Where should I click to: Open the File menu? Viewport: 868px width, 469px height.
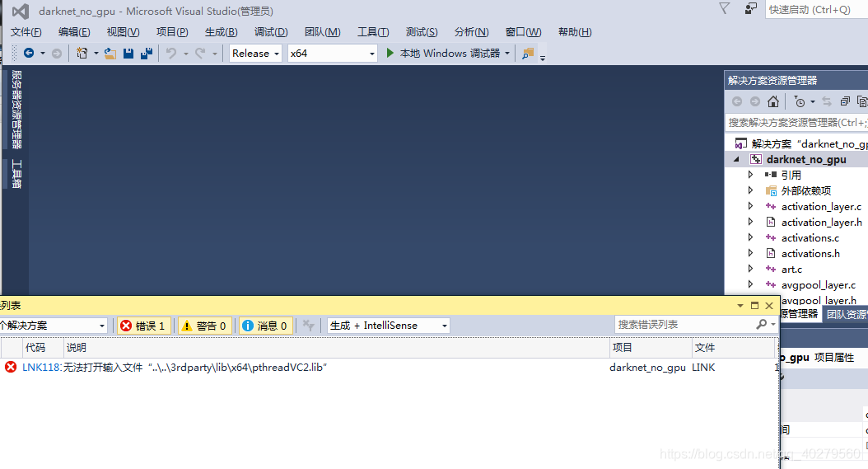tap(26, 32)
